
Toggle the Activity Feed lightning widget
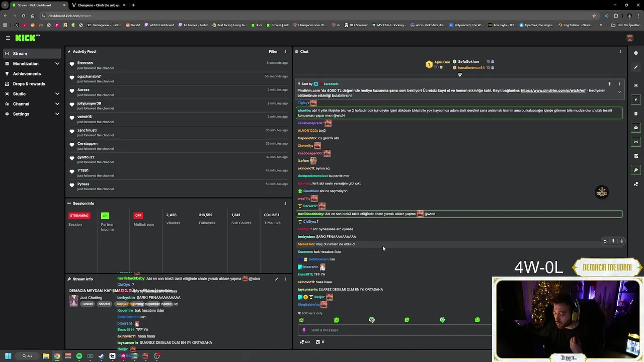[x=636, y=100]
